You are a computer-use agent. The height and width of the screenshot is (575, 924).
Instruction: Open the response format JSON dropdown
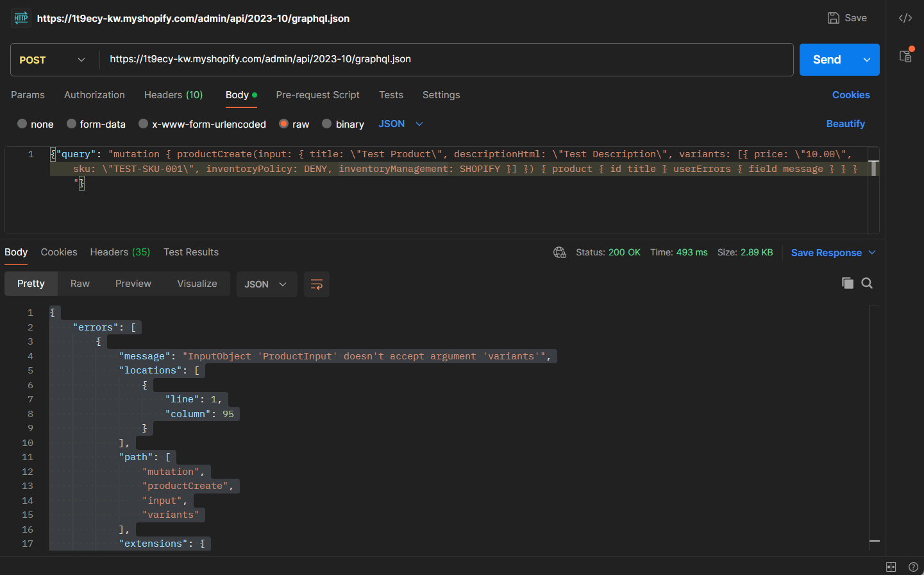267,284
